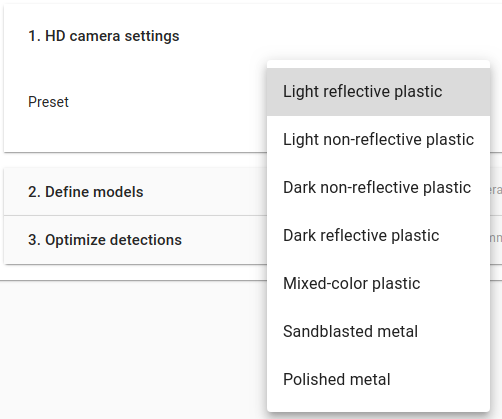
Task: Select the Light reflective plastic preset
Action: 378,92
